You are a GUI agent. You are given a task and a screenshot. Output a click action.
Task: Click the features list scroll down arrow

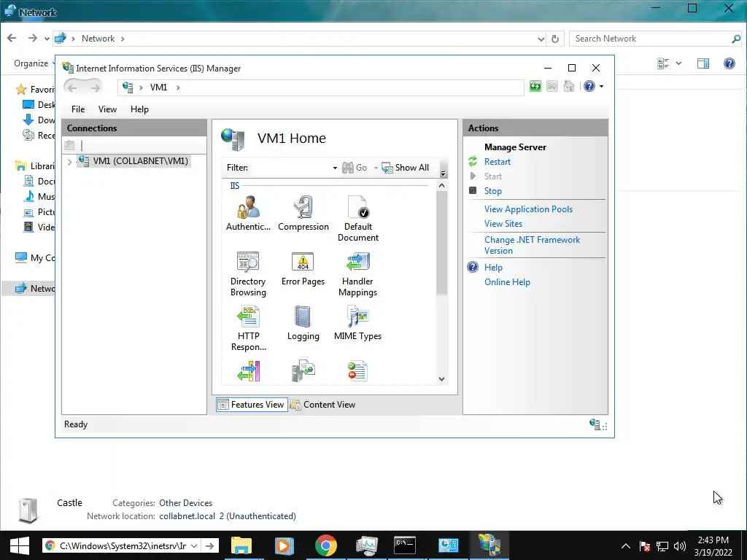[441, 379]
